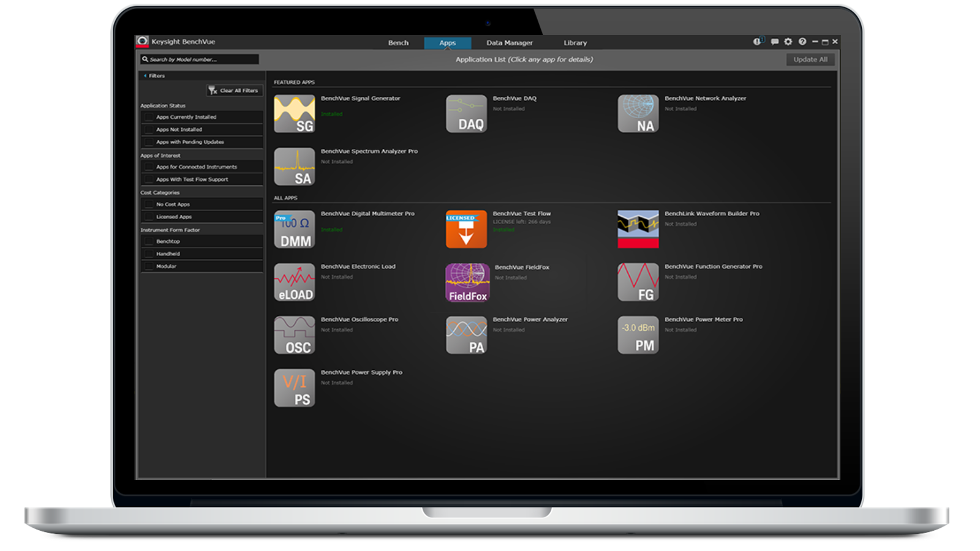Open the BenchVue Signal Generator SG icon
The width and height of the screenshot is (980, 551).
(294, 114)
